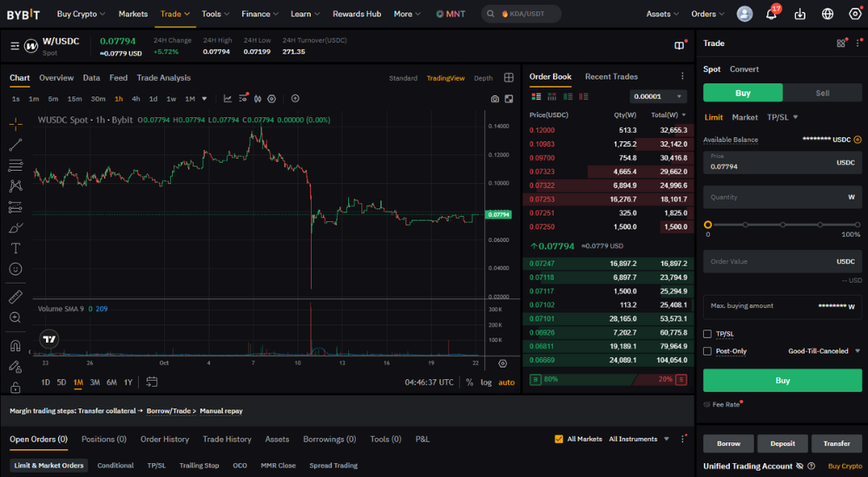
Task: Select the brush drawing tool
Action: [16, 227]
